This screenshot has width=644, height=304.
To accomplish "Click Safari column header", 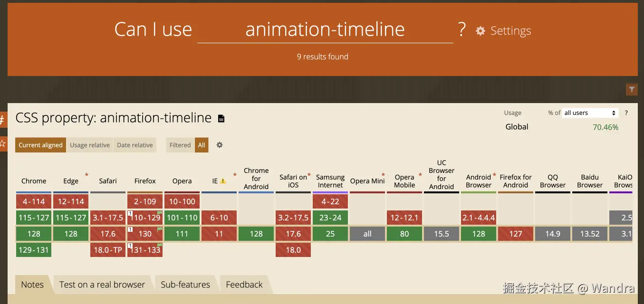I will 108,181.
